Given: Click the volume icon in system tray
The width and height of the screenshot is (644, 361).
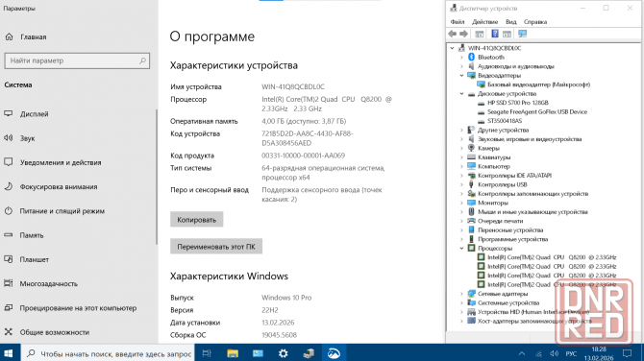Looking at the screenshot, I should click(554, 353).
